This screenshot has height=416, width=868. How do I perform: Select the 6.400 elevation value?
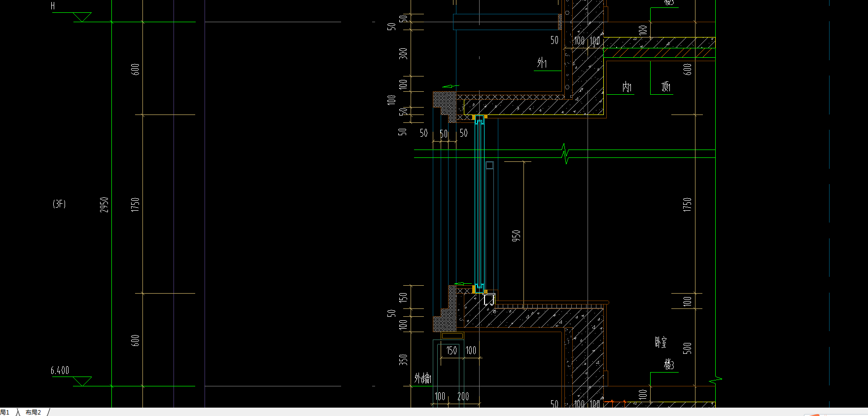pyautogui.click(x=60, y=370)
